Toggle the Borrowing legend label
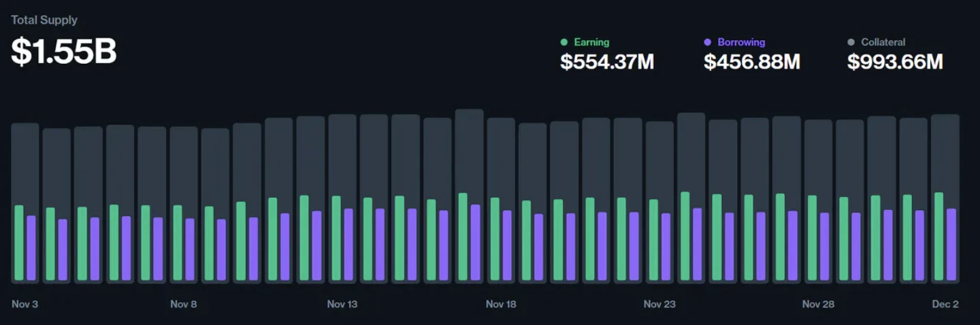This screenshot has width=980, height=325. coord(741,42)
